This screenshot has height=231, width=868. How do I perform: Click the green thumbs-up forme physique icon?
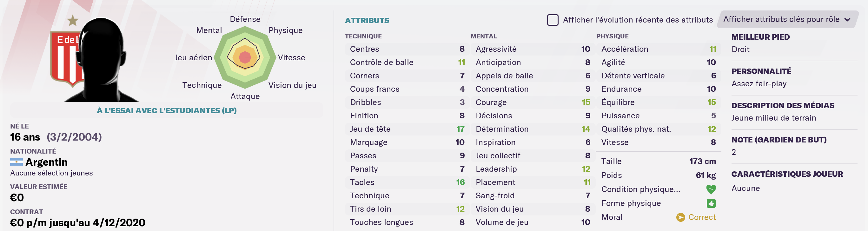711,203
